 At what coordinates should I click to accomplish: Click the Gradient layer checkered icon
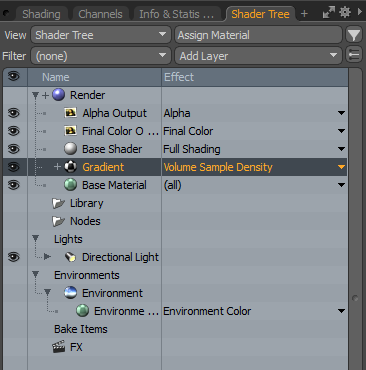pos(70,167)
